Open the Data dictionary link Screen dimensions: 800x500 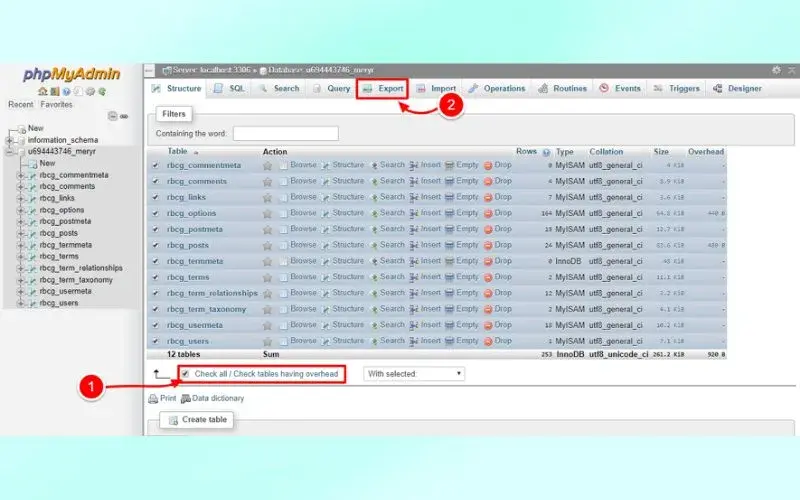213,398
